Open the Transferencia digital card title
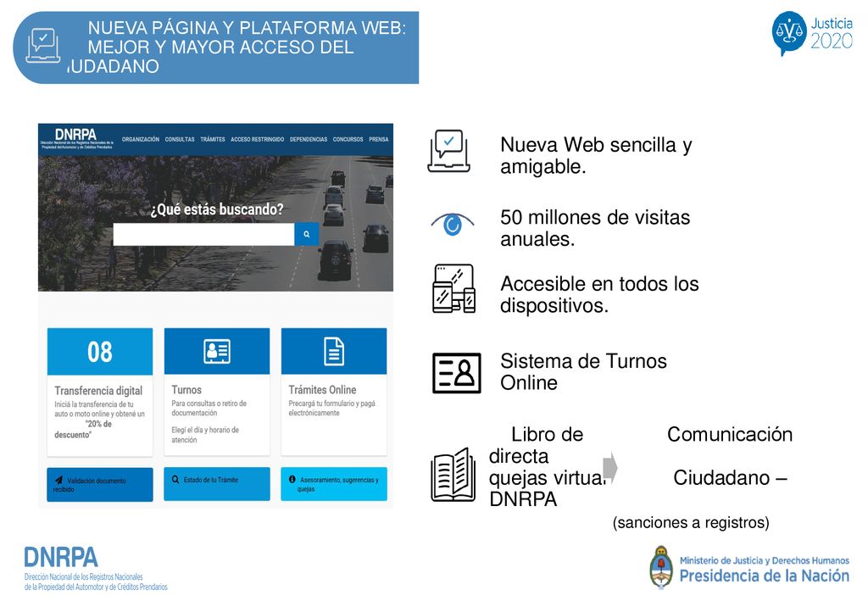Screen dimensions: 868x601 [x=98, y=391]
